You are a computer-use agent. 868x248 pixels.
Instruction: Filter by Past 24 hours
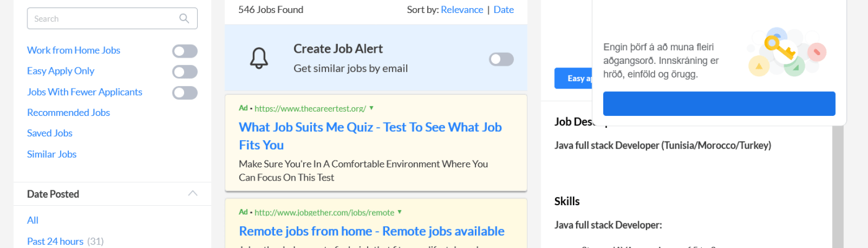[55, 241]
